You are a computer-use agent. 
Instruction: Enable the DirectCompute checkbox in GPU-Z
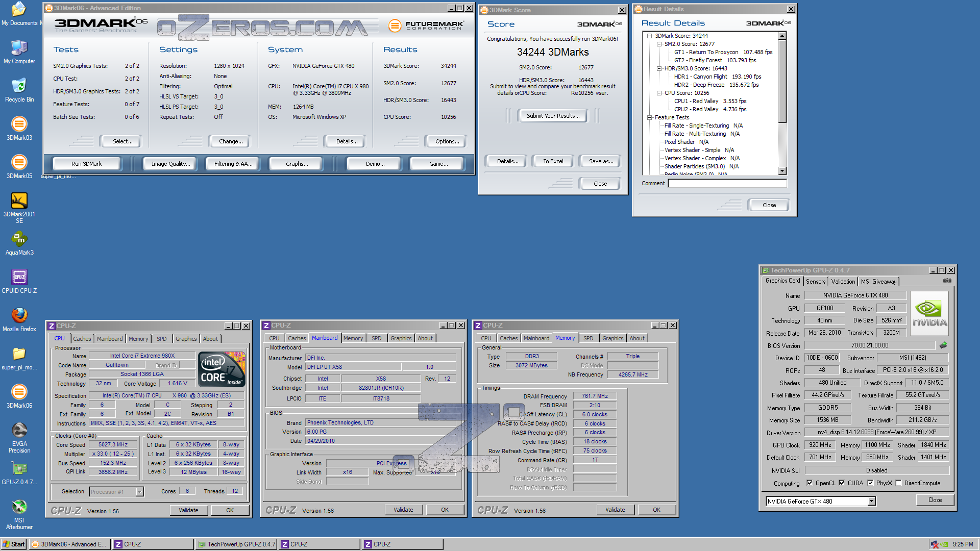[x=899, y=483]
